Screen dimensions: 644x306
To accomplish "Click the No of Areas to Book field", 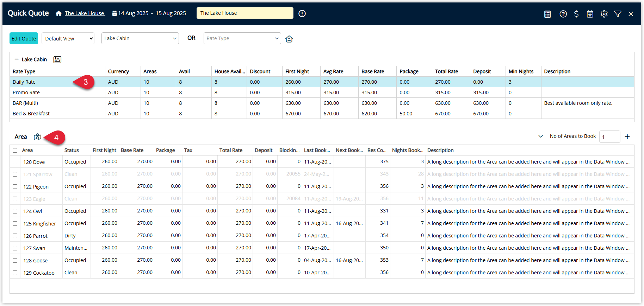I will click(610, 137).
